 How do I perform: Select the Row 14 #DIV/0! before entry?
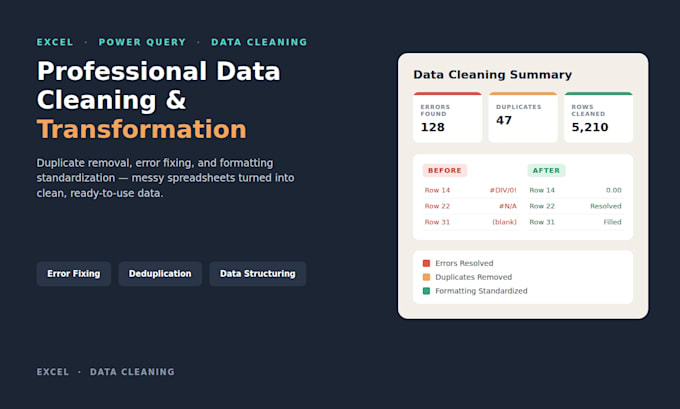pyautogui.click(x=471, y=190)
